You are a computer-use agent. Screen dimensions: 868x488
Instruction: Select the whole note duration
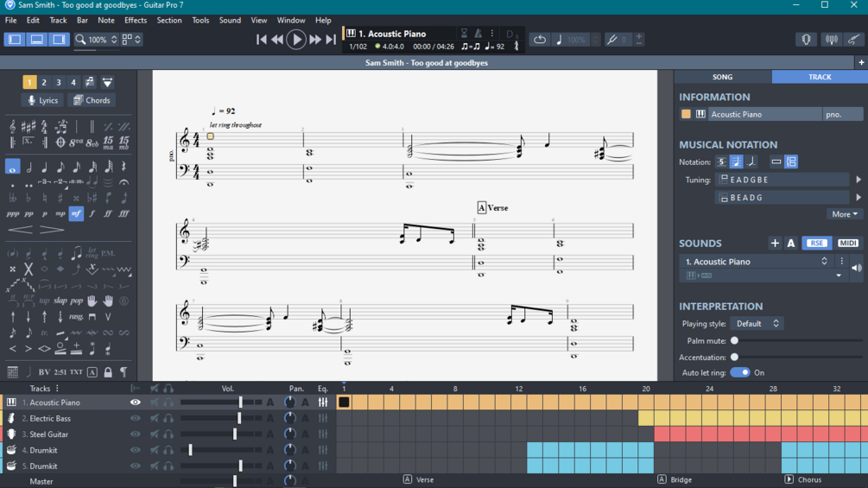(13, 167)
